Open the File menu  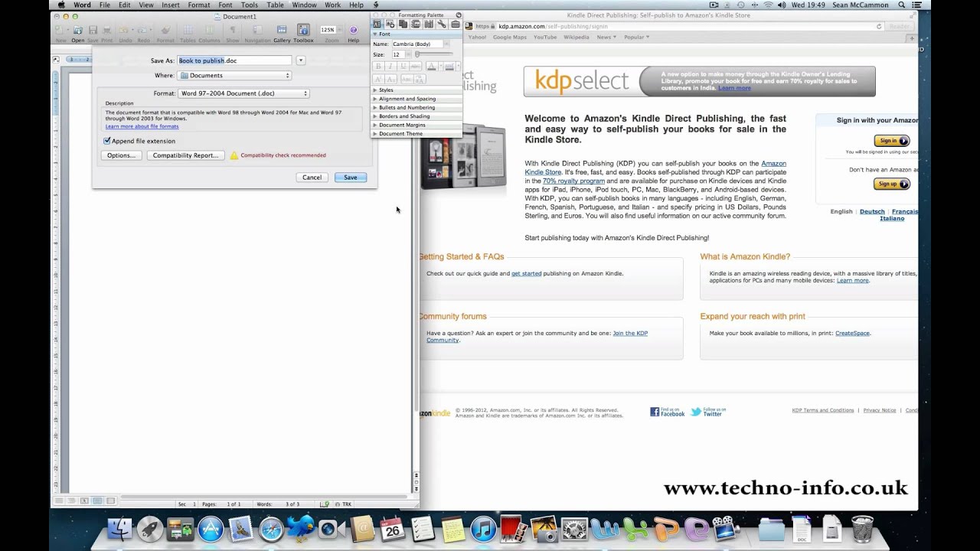pyautogui.click(x=104, y=5)
